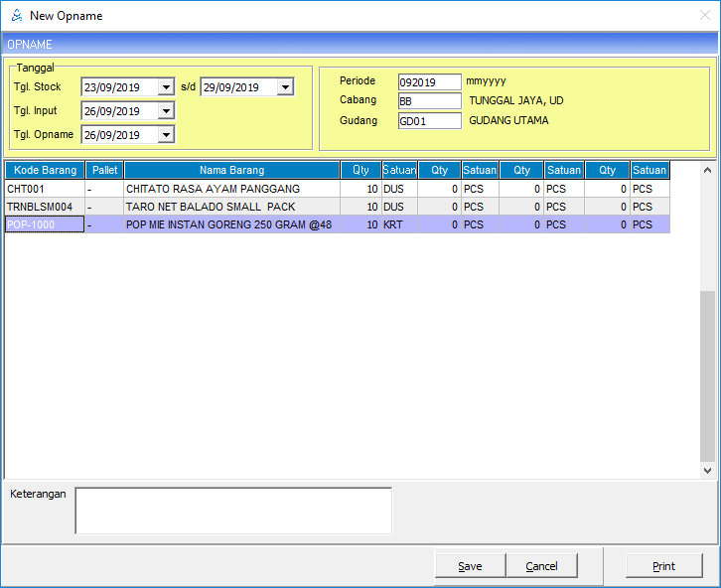Open the Tgl. Stock end date dropdown
Screen dimensions: 721x588
point(285,87)
